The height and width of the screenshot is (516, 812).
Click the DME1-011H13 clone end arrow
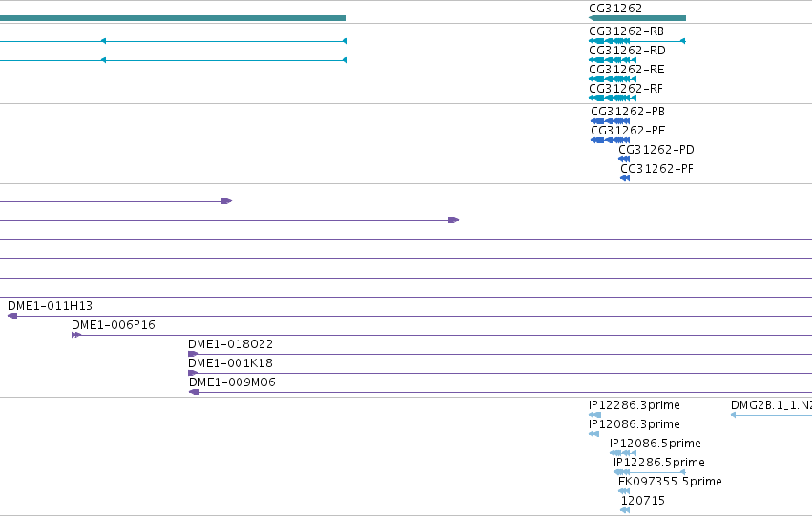12,316
